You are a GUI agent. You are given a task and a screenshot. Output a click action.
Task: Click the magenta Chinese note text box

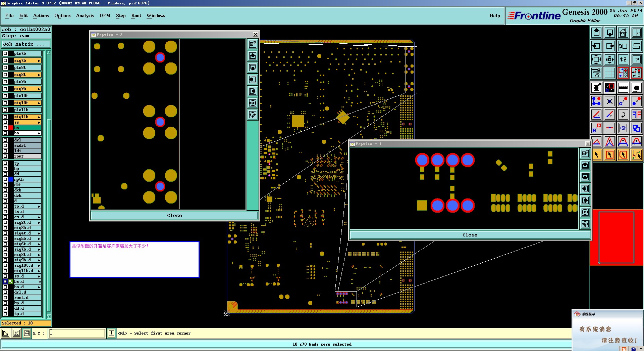point(134,260)
